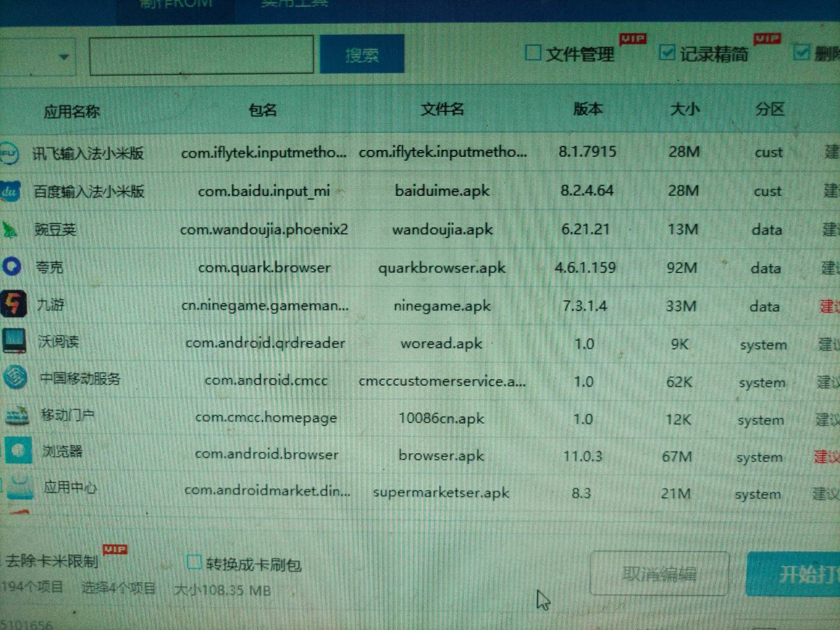Click the search input field
The width and height of the screenshot is (840, 630).
click(x=201, y=55)
